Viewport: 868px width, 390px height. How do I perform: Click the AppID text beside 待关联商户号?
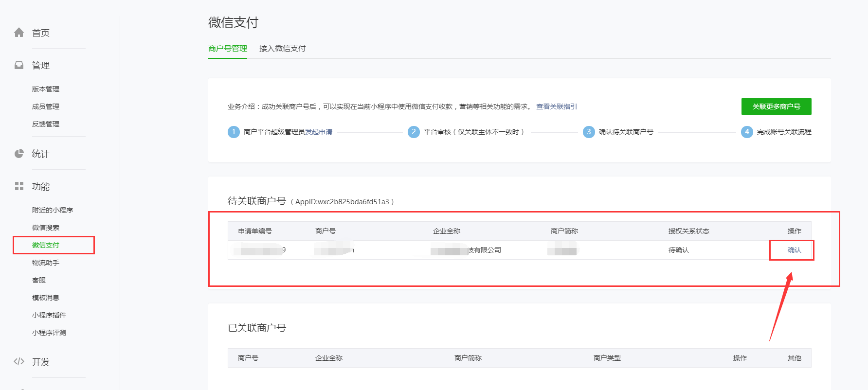342,202
